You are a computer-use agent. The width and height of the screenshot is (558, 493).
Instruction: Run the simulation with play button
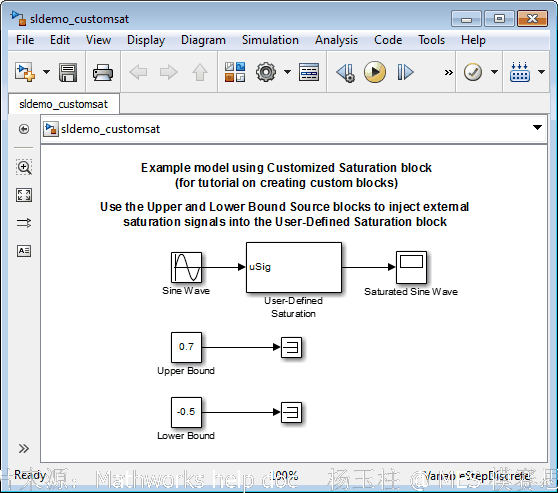point(375,72)
